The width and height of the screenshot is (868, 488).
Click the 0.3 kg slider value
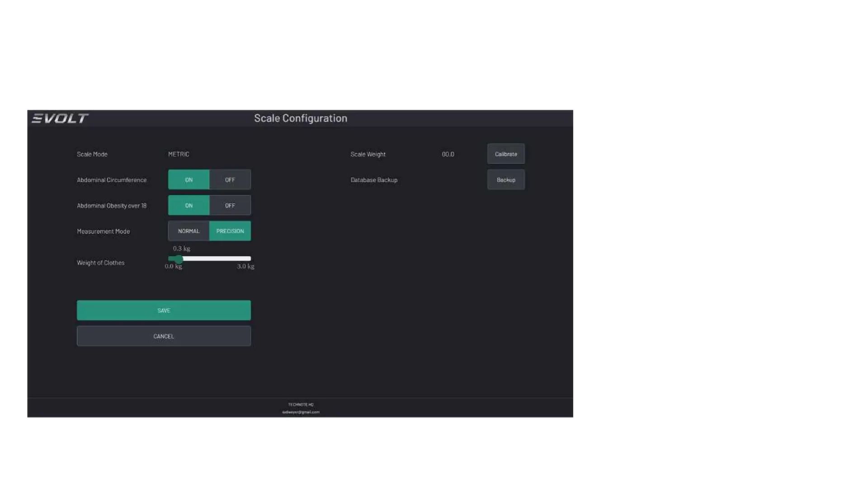tap(181, 249)
